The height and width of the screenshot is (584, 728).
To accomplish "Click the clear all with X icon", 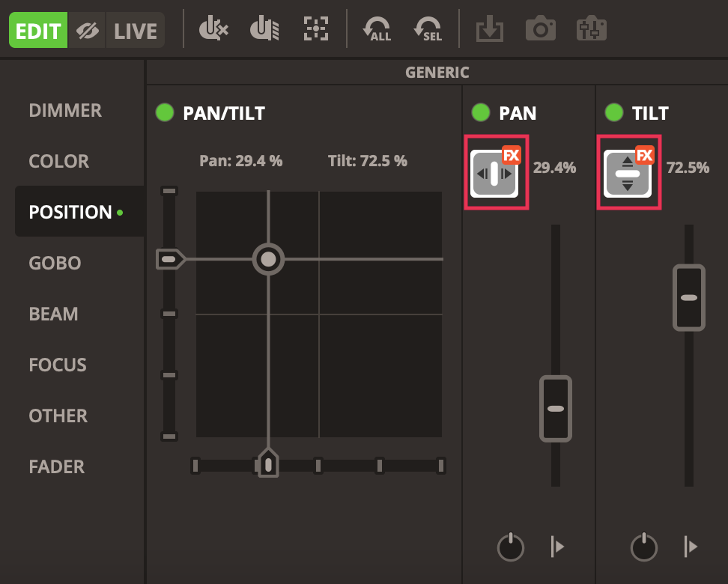I will coord(213,29).
